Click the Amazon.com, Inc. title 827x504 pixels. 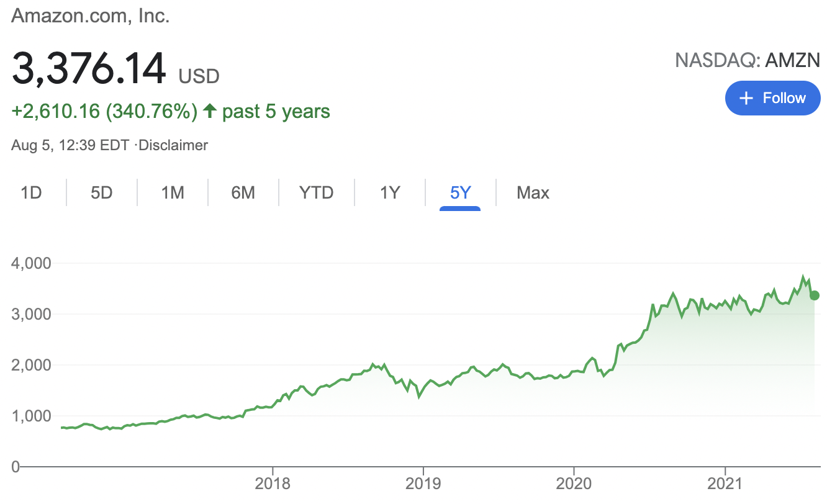[x=91, y=16]
